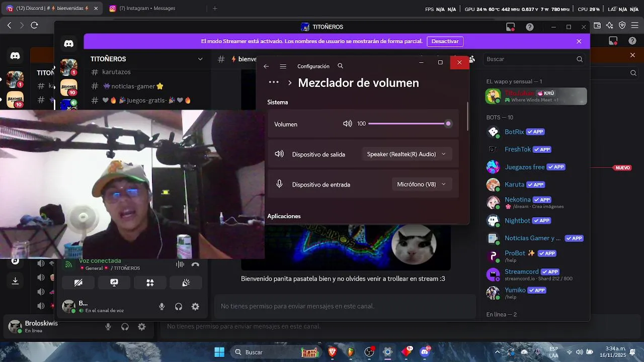The height and width of the screenshot is (362, 644).
Task: Click download apps icon in back Discord sidebar
Action: coord(15,281)
